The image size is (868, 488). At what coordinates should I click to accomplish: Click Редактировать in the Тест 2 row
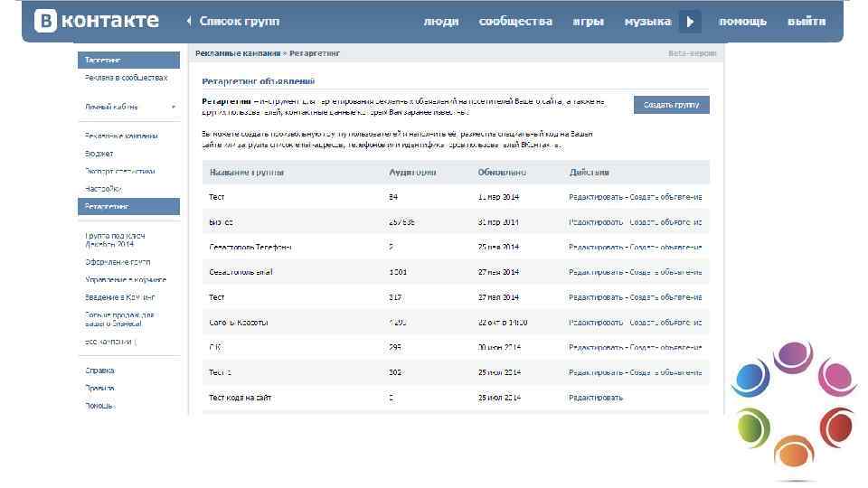[596, 372]
